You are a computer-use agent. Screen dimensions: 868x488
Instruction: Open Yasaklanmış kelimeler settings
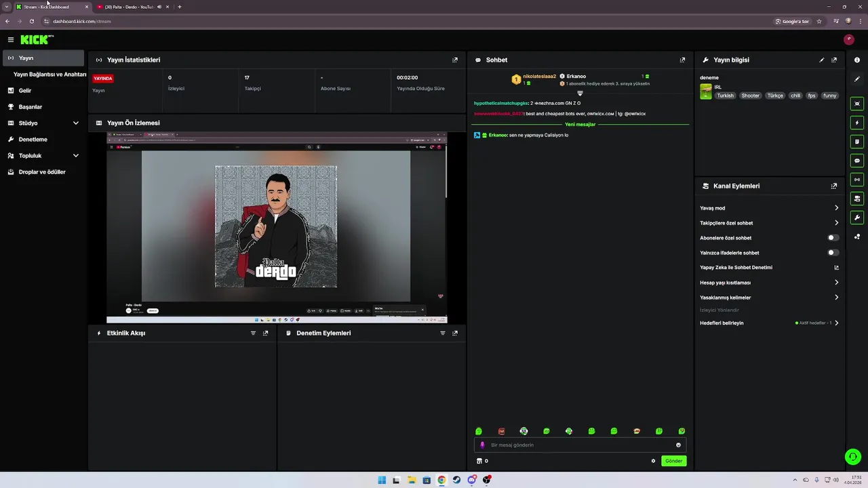[769, 298]
